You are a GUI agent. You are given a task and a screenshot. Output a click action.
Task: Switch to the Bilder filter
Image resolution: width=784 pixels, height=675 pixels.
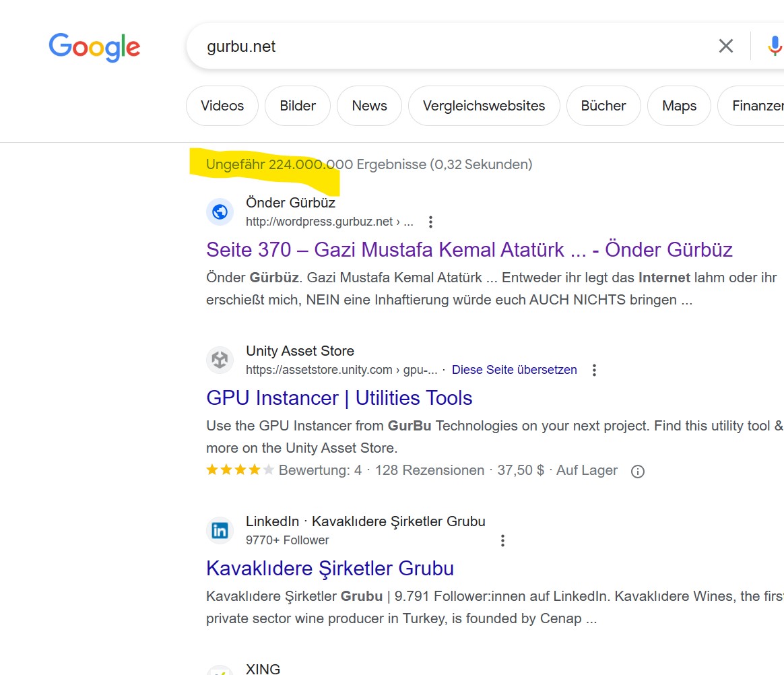[298, 106]
